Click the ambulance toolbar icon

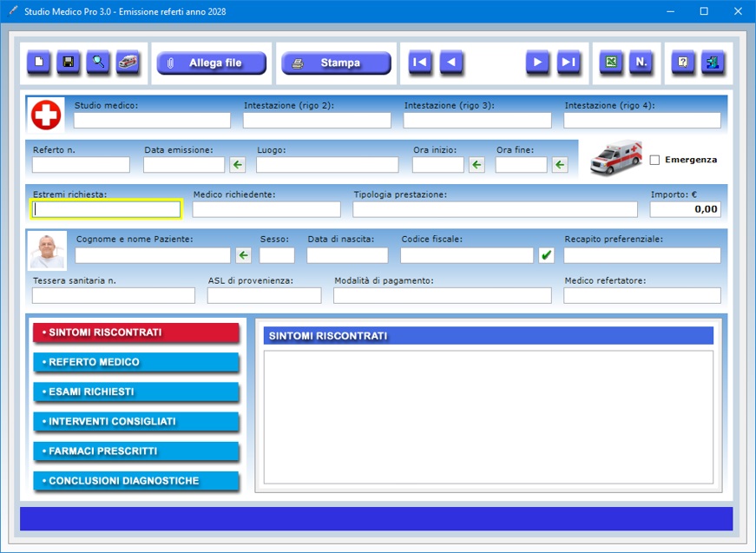coord(128,63)
